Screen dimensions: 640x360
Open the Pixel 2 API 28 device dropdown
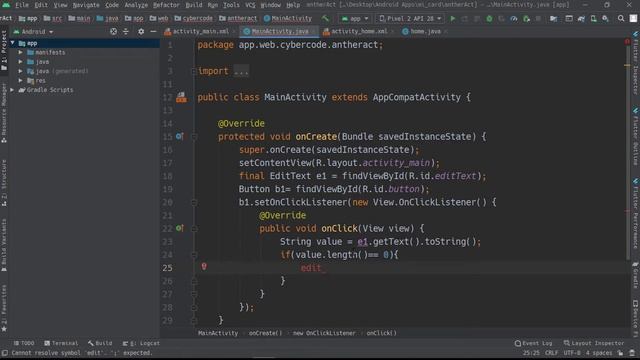click(x=410, y=18)
